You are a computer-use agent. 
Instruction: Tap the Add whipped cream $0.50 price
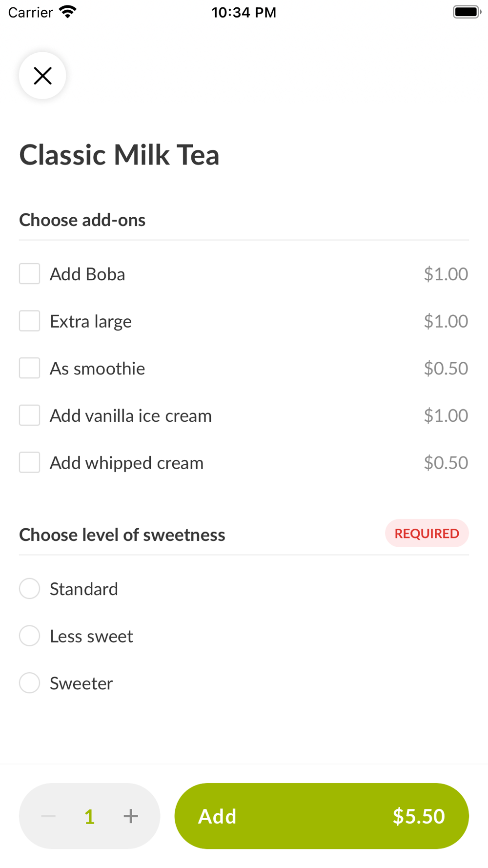coord(446,462)
